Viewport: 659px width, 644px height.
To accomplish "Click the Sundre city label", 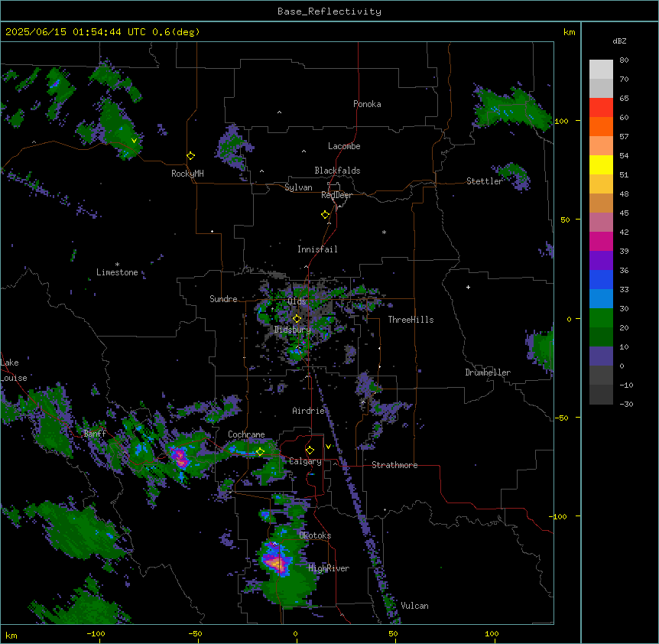I will (223, 299).
